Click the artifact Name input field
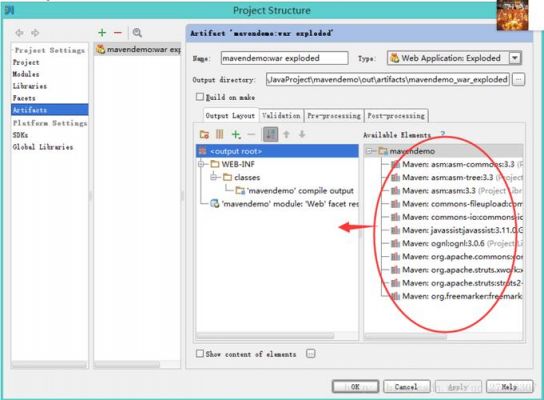The height and width of the screenshot is (400, 544). [x=284, y=58]
